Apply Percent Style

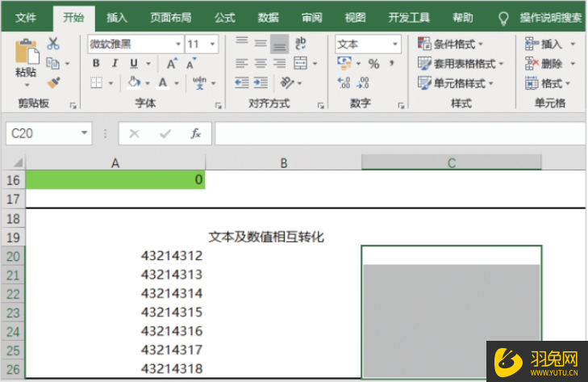pos(373,64)
